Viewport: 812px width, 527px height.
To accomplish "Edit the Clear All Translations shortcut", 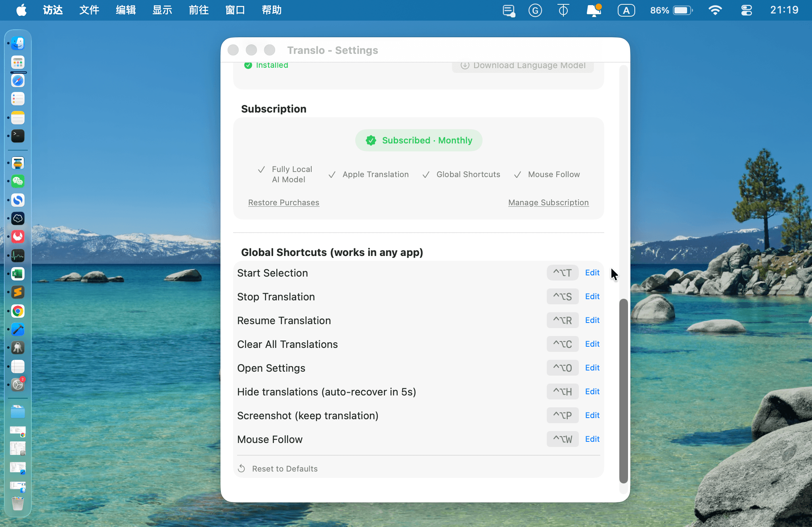I will click(x=592, y=344).
